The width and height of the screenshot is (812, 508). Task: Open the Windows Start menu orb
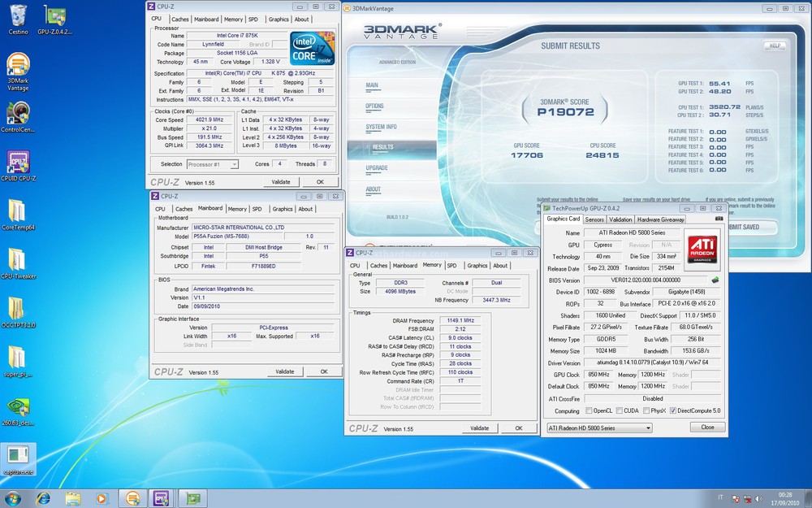[12, 498]
